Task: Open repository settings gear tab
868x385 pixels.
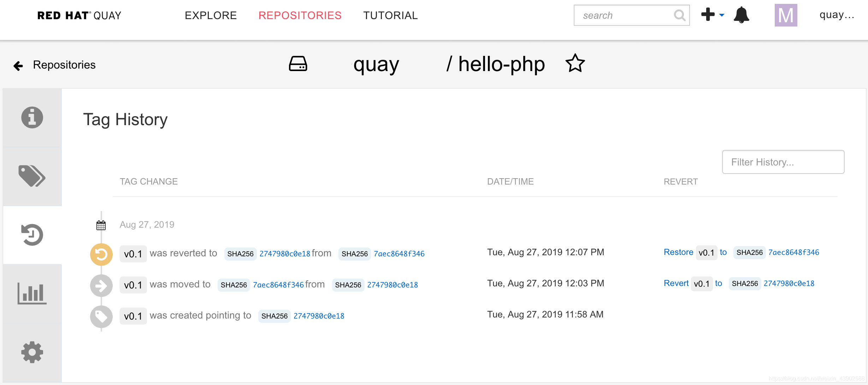Action: (x=32, y=352)
